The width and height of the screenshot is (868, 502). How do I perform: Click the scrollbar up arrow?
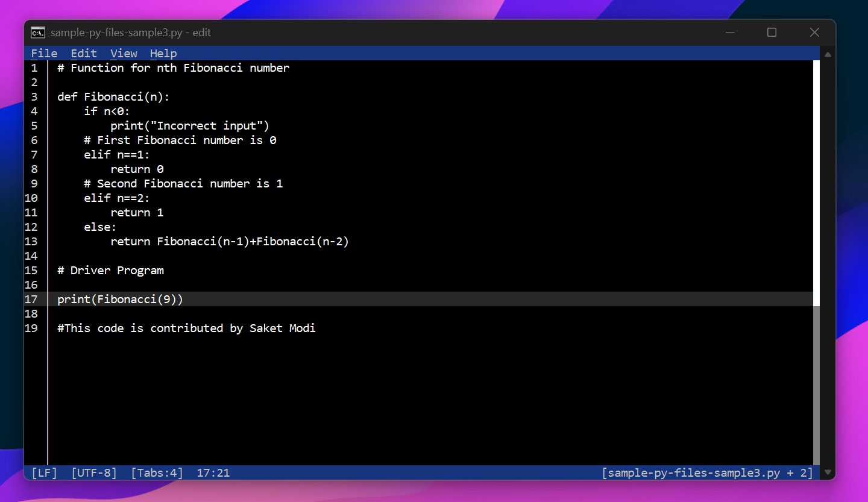point(828,54)
